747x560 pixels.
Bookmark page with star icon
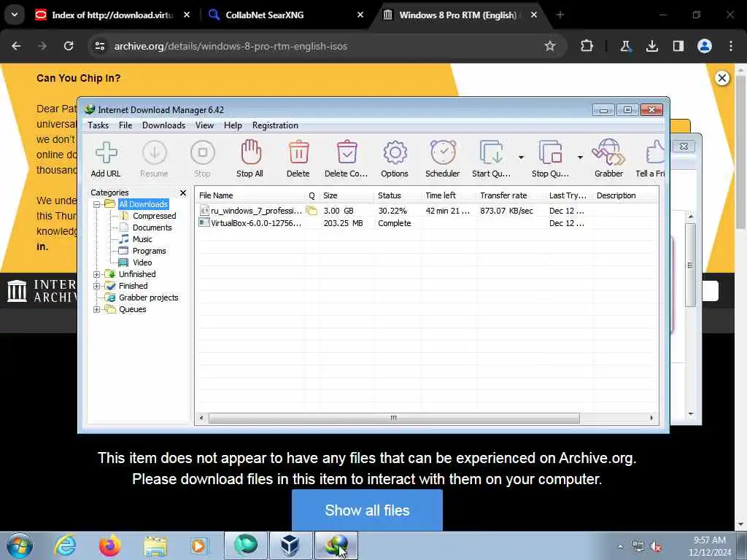(x=550, y=46)
